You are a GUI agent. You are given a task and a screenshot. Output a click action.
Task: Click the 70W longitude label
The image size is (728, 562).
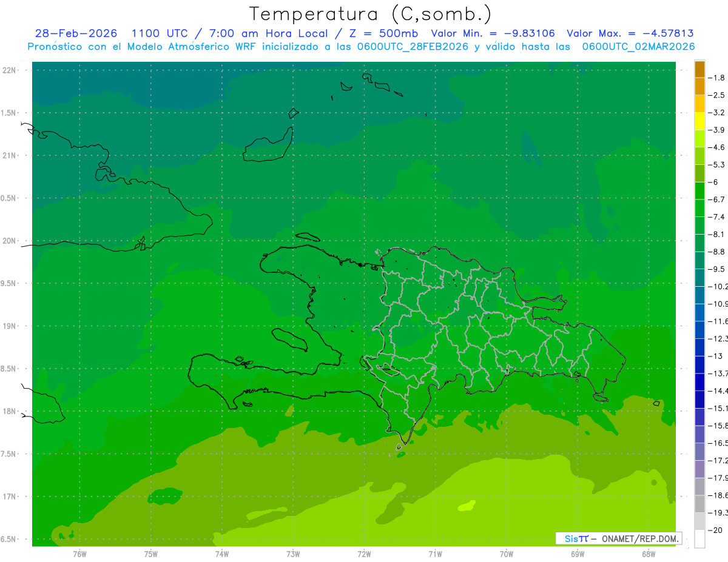coord(507,554)
